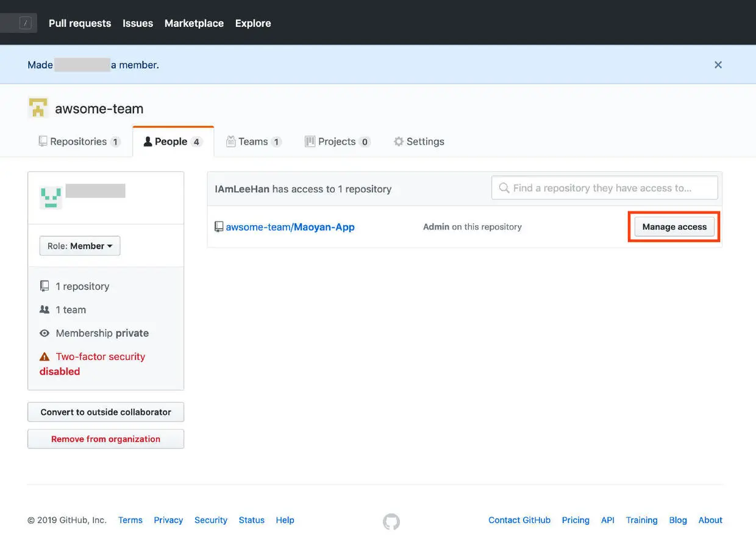Open Pull requests in top navigation
The height and width of the screenshot is (537, 756).
80,23
